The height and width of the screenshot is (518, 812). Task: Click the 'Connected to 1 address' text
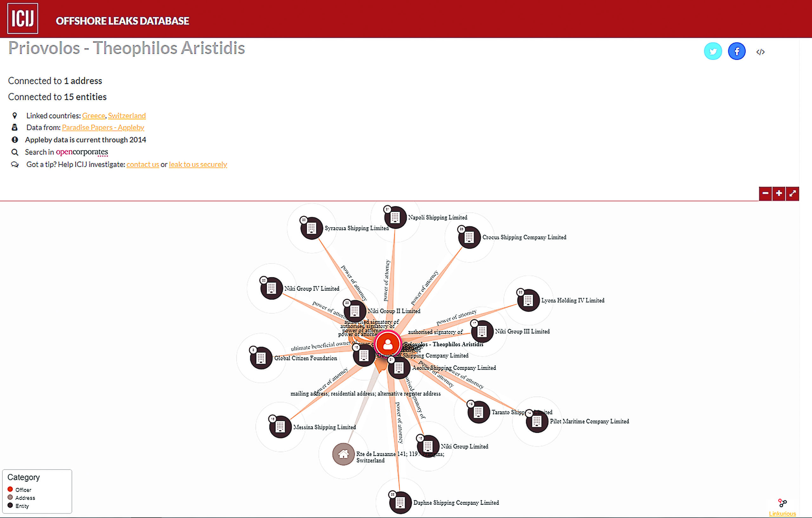[x=55, y=81]
